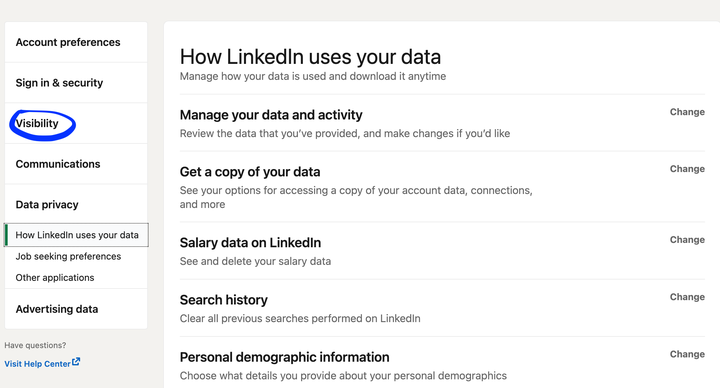Click Change next to Get a copy of your data

(x=687, y=169)
